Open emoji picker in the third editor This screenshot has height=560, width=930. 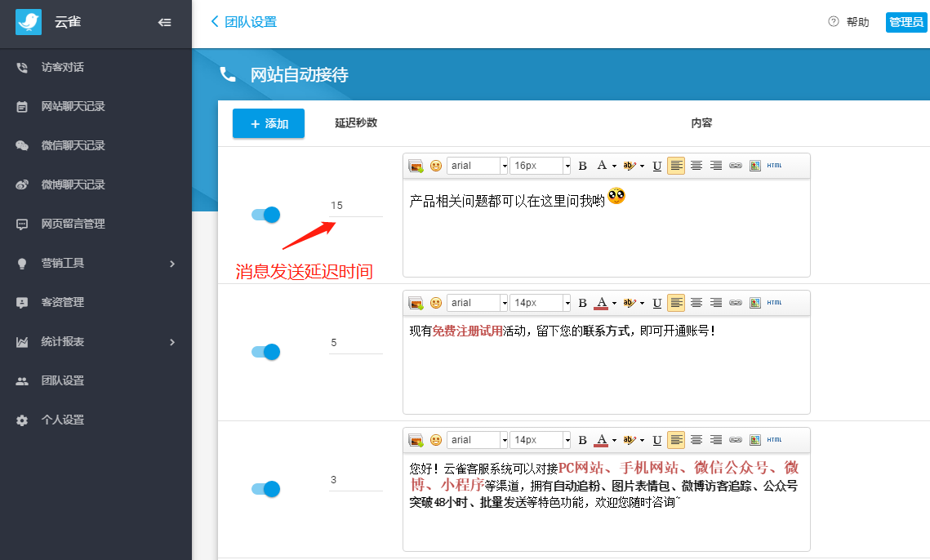coord(436,439)
